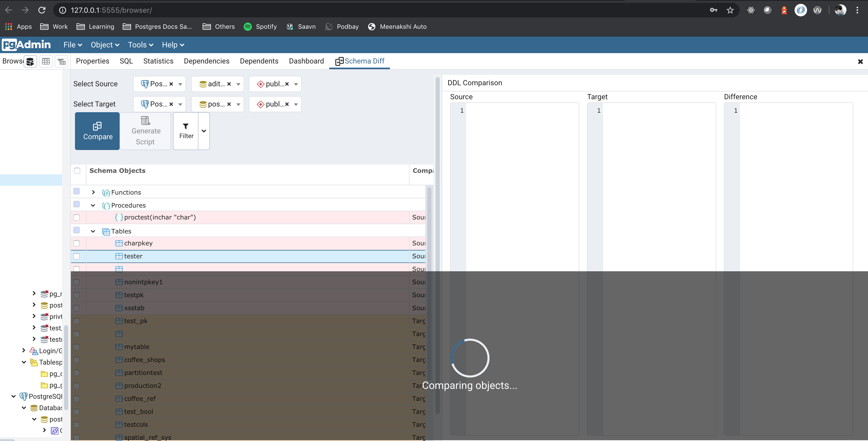
Task: Toggle the Schema Objects select-all checkbox
Action: tap(77, 171)
